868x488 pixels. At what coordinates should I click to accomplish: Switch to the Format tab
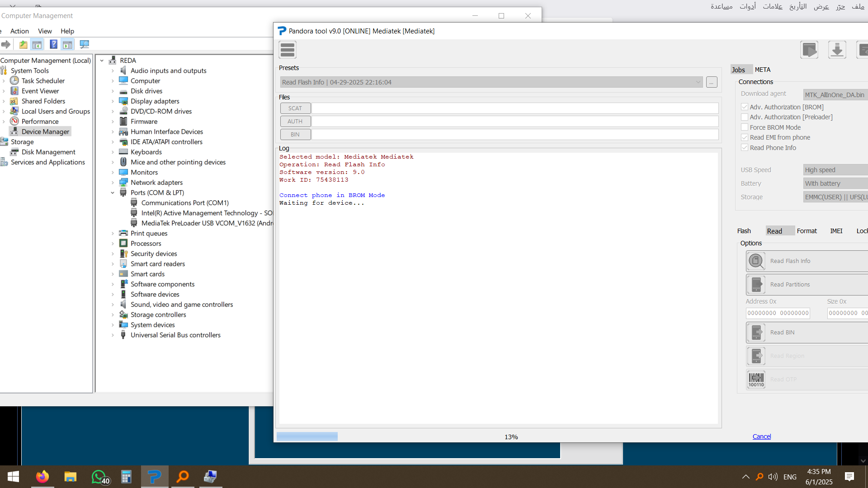(x=807, y=231)
